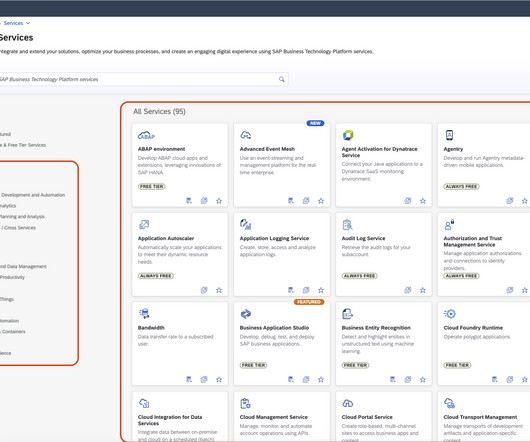530x442 pixels.
Task: Open the Cloud Management Service title
Action: [x=273, y=417]
